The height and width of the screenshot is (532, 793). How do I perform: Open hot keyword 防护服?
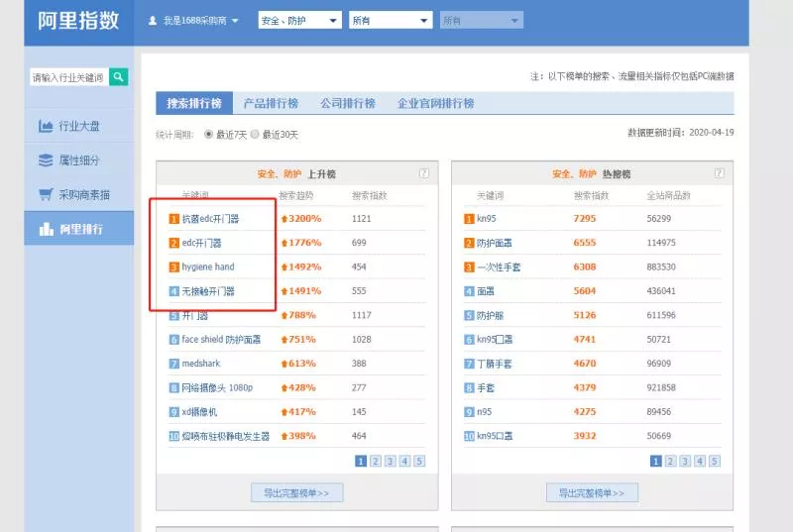(490, 315)
